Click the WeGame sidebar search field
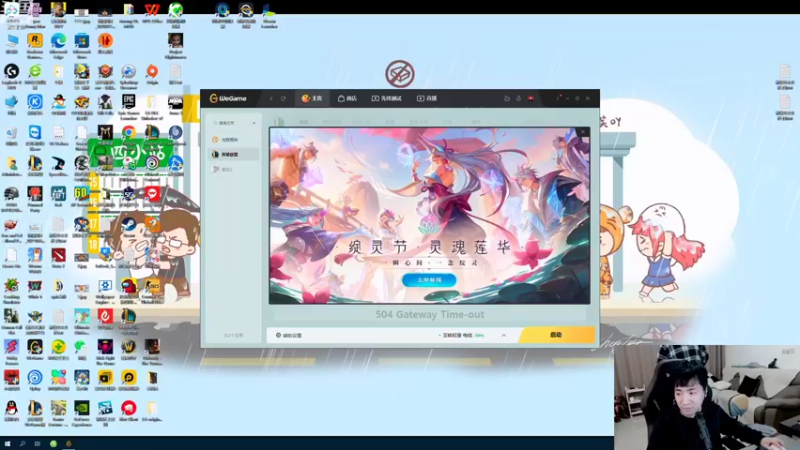Viewport: 800px width, 450px height. (x=230, y=123)
